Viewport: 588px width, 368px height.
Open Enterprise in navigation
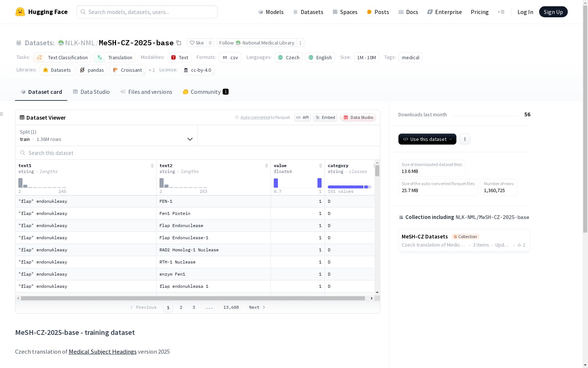444,12
